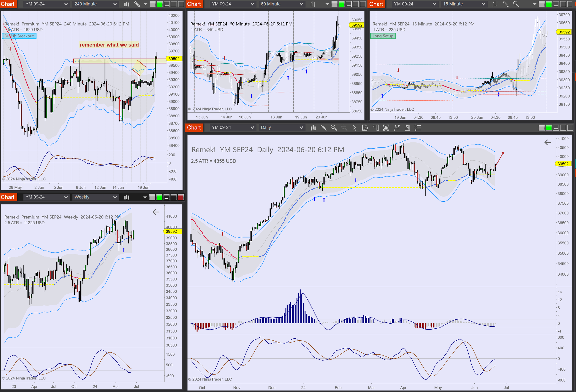Viewport: 576px width, 392px height.
Task: Open the YM 09-24 instrument dropdown on 240 Minute chart
Action: click(46, 4)
